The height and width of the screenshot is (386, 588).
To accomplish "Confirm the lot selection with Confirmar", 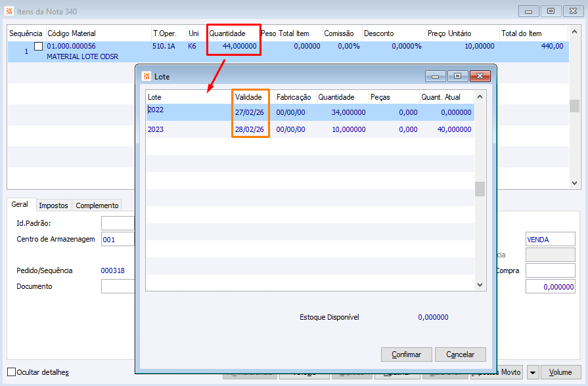I will tap(406, 354).
